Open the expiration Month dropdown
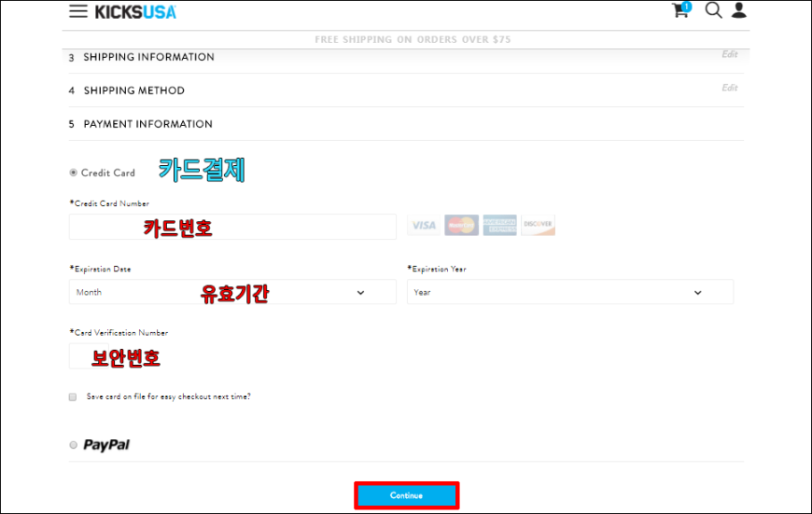This screenshot has height=514, width=812. 232,292
